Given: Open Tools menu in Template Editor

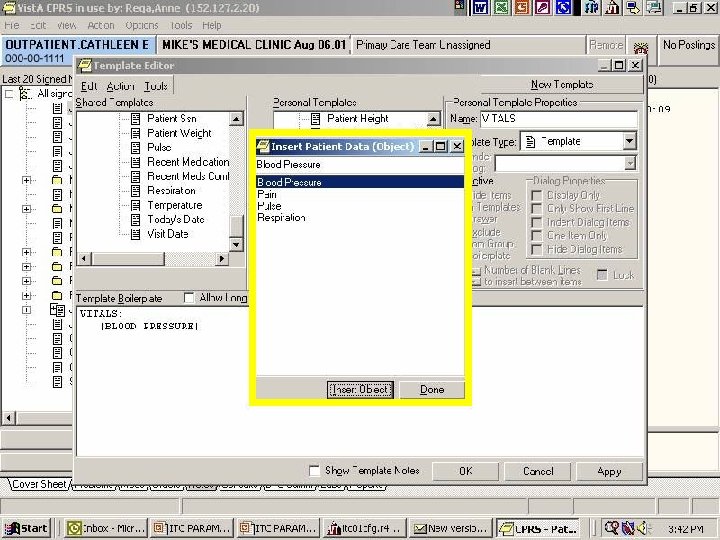Looking at the screenshot, I should point(156,86).
